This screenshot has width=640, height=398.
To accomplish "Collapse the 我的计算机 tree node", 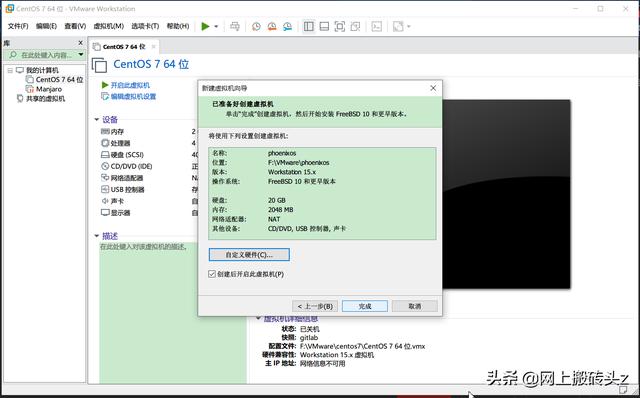I will [10, 70].
